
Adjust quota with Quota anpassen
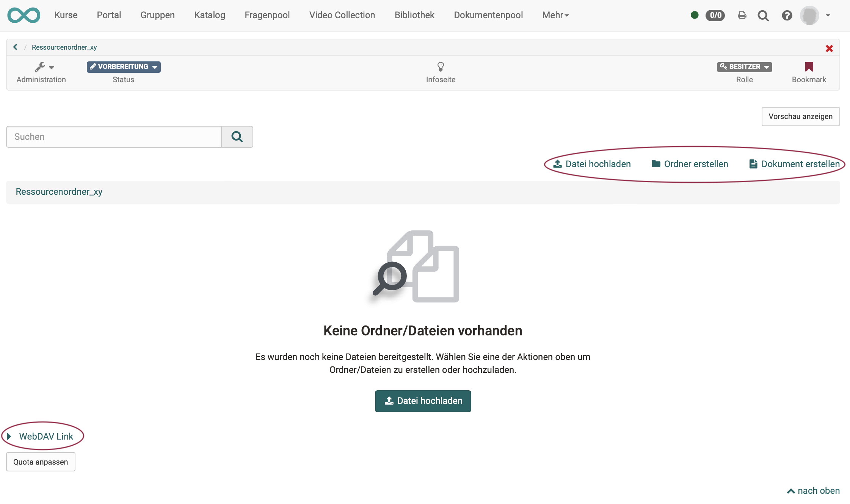(41, 462)
